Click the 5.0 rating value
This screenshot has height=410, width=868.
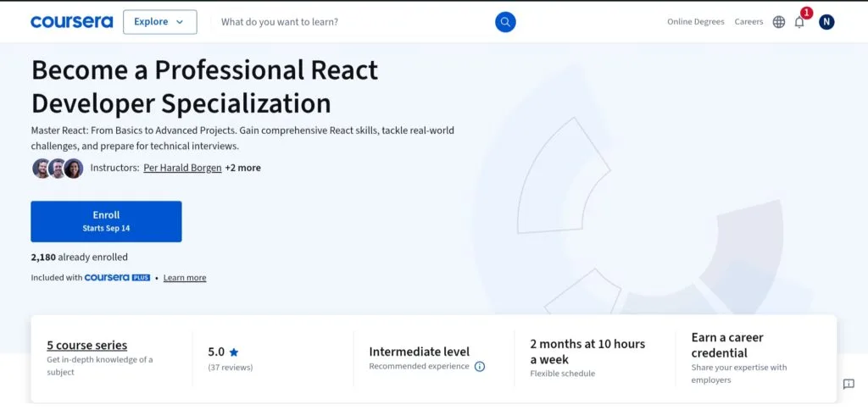tap(216, 352)
